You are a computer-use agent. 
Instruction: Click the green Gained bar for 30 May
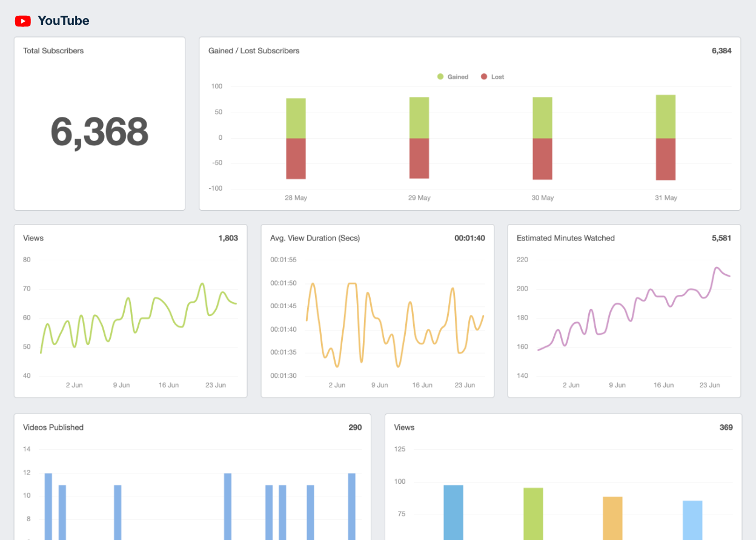(542, 117)
